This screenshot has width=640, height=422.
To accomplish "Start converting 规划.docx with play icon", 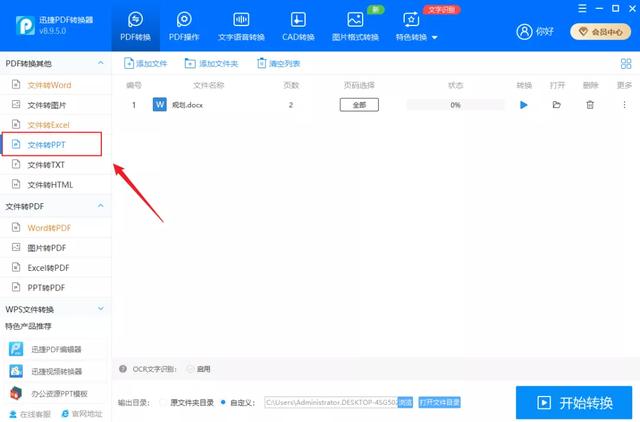I will click(x=524, y=105).
